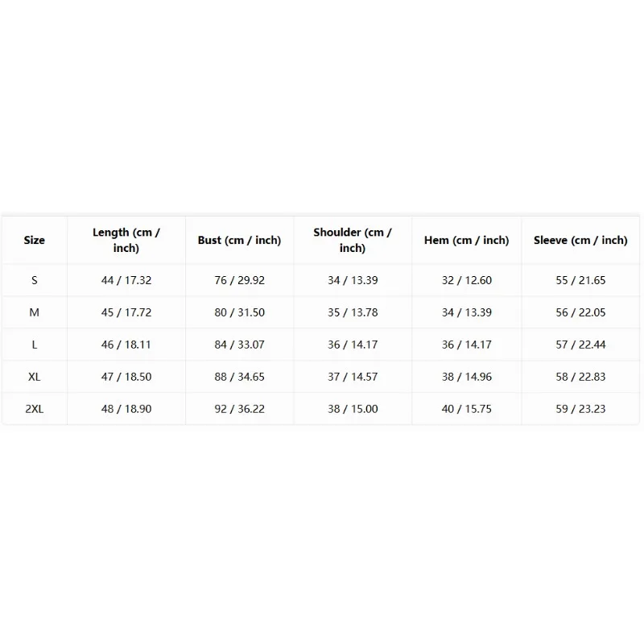644x644 pixels.
Task: Click the Size column header
Action: click(x=34, y=240)
